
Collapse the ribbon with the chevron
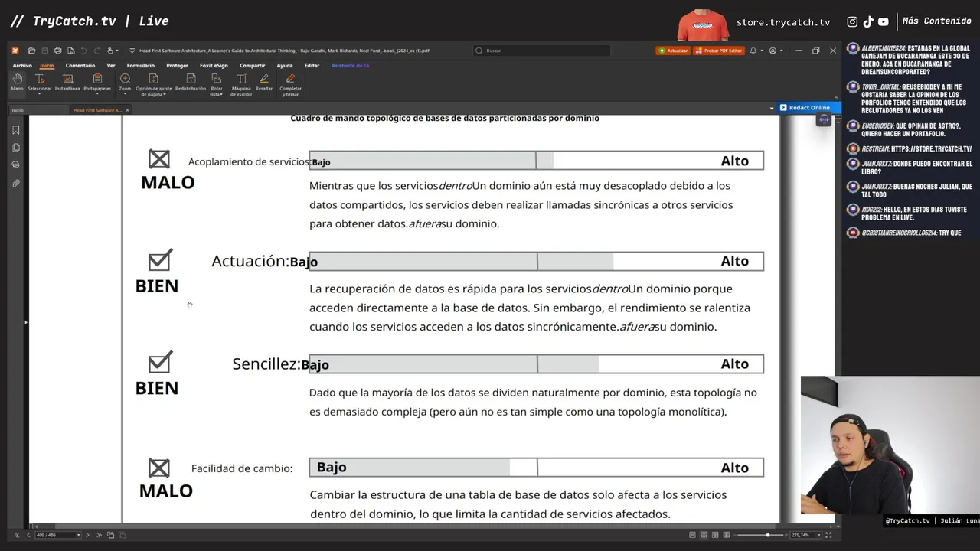tap(836, 97)
